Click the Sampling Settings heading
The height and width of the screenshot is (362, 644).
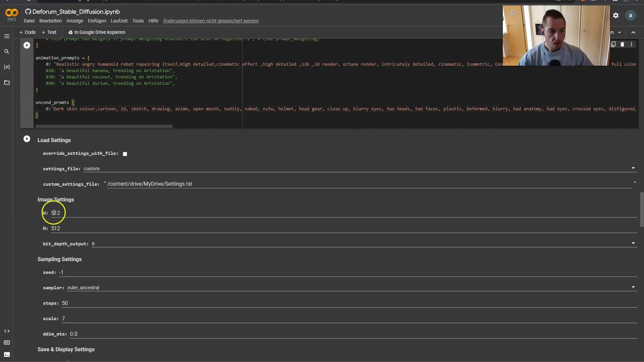click(59, 259)
